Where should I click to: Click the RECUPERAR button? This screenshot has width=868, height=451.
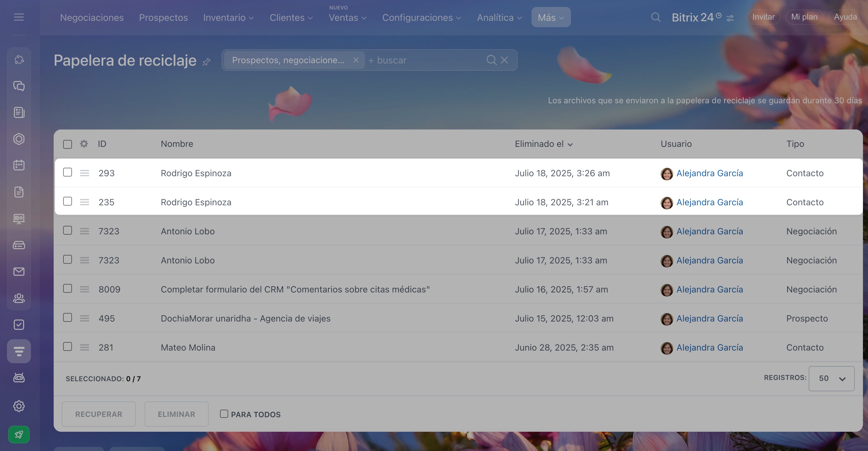tap(99, 414)
